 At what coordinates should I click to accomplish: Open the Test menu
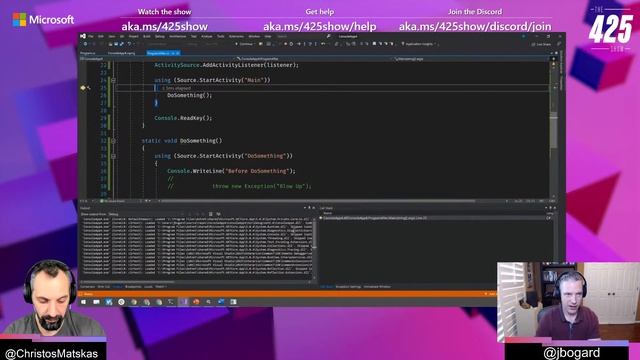(193, 36)
